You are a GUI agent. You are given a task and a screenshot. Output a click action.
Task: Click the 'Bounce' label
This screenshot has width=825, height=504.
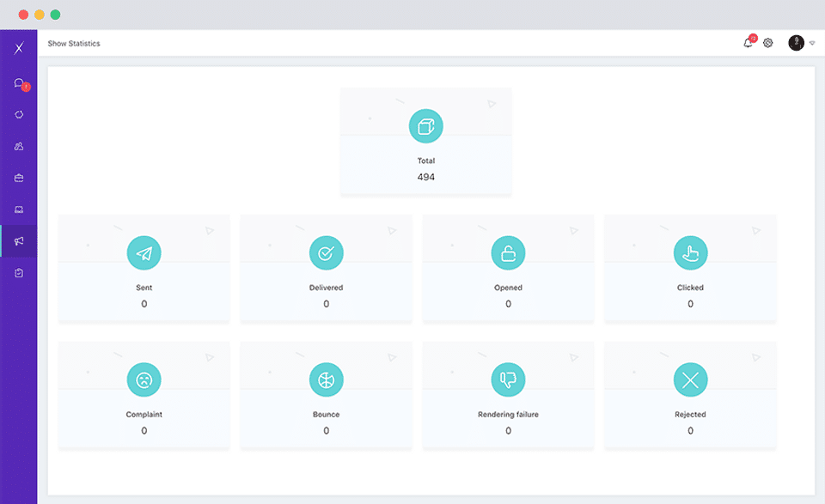[x=327, y=414]
